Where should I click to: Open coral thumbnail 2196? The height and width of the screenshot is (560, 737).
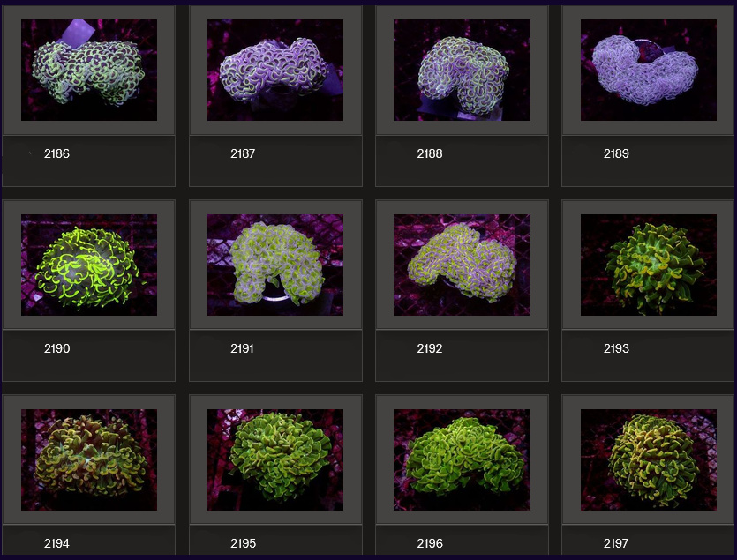point(462,460)
